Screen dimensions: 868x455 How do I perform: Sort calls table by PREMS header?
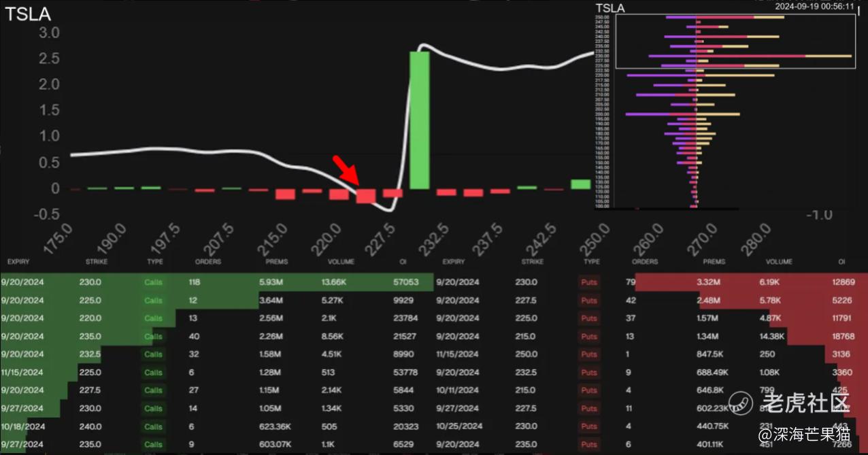coord(277,261)
